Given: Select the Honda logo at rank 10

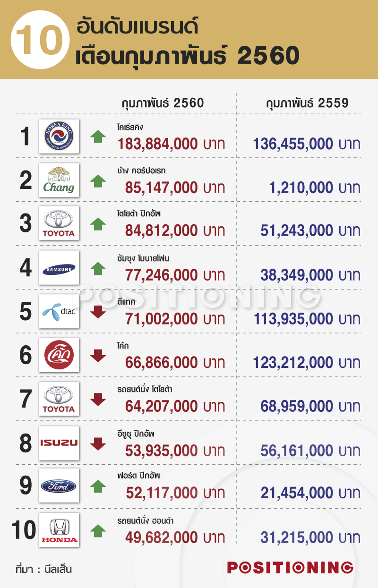Looking at the screenshot, I should (59, 530).
